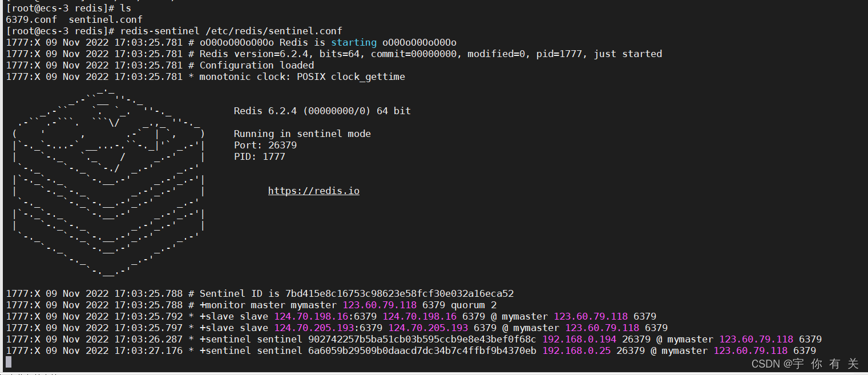Select the Sentinel ID 7bd415e8c16753c98623e58fcf30e032a16eca52

click(x=399, y=293)
